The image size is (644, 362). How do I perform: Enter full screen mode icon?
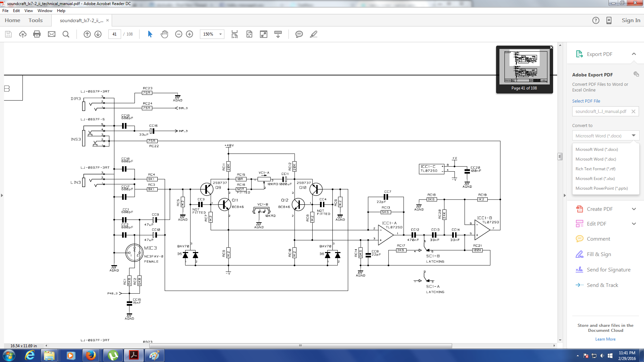point(264,34)
